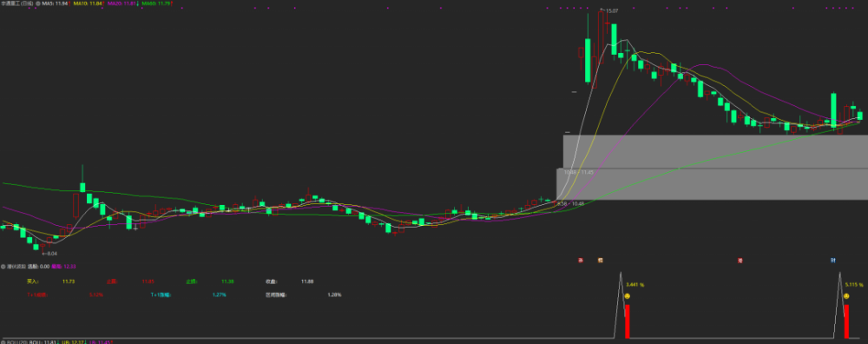Click the white 11.88 closing value
Screen dimensions: 868x344
[307, 281]
